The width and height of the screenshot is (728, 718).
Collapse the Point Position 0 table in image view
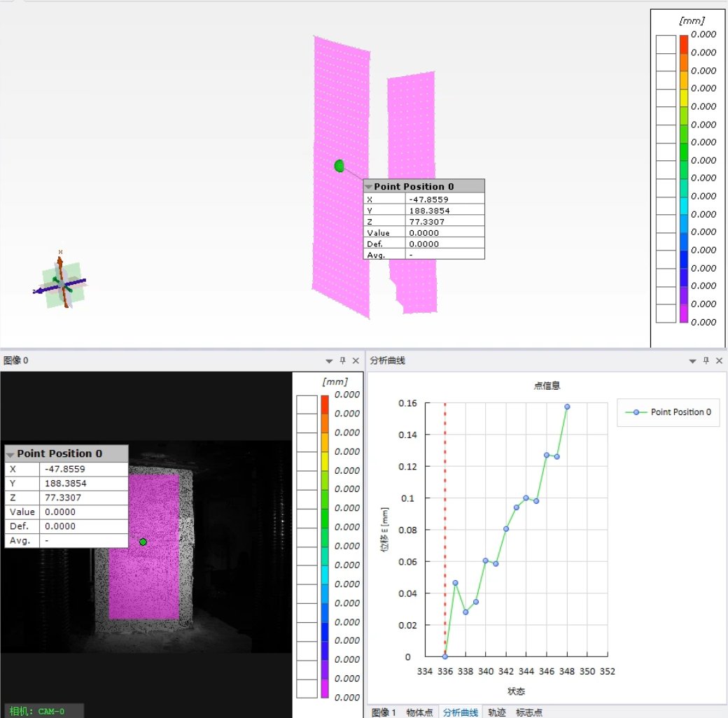[10, 453]
